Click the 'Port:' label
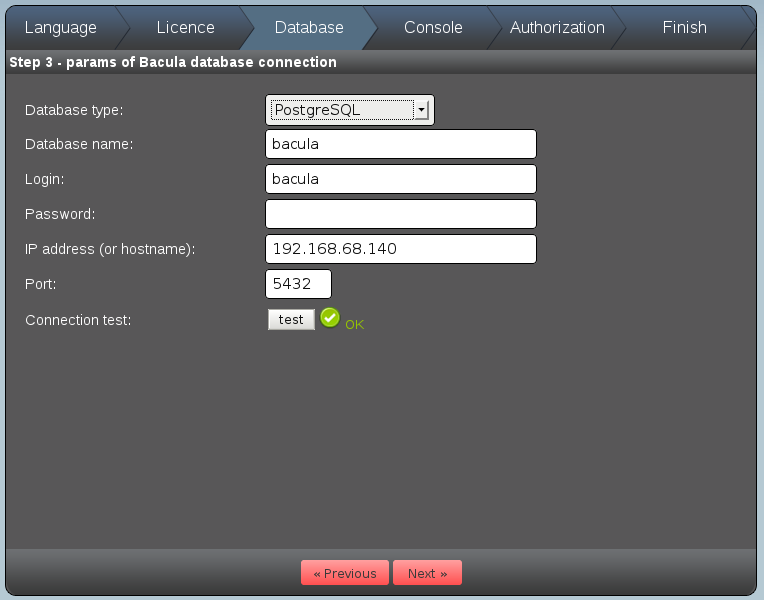Screen dimensions: 764x600 [40, 284]
